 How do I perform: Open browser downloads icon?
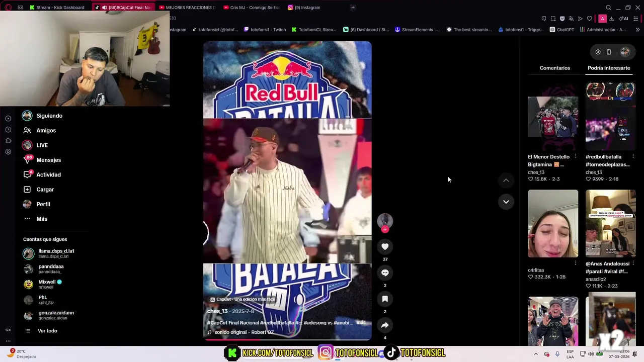(x=611, y=19)
